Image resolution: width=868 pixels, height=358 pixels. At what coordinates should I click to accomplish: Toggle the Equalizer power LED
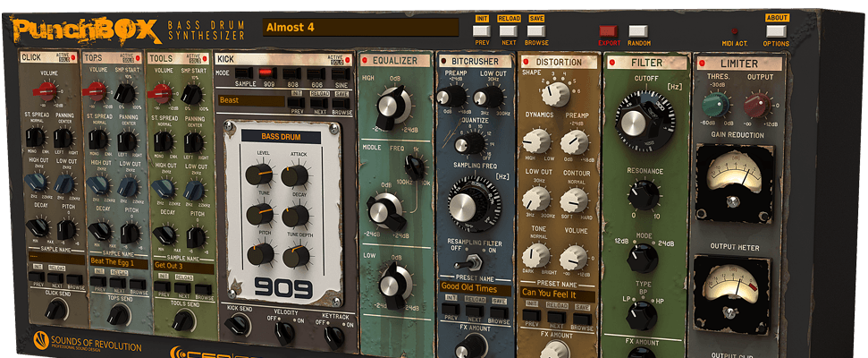pyautogui.click(x=364, y=62)
